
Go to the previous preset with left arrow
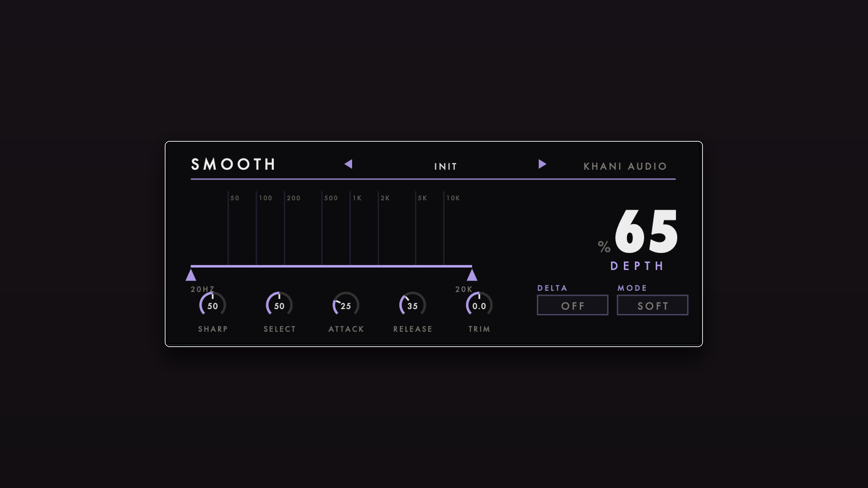[348, 164]
